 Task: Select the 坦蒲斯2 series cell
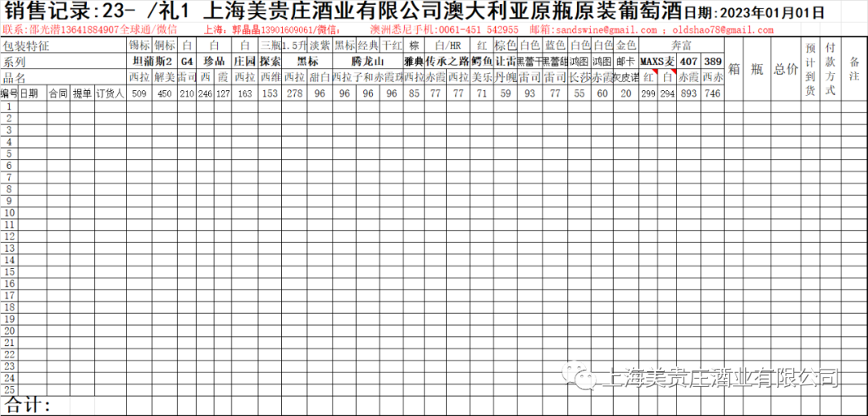pos(152,61)
